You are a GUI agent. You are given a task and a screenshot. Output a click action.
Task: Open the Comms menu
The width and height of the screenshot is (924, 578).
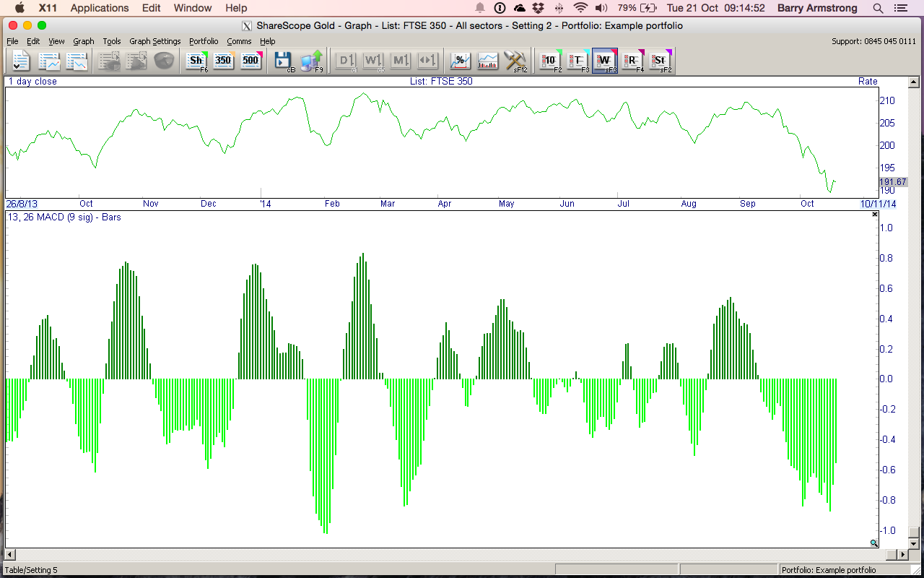(x=239, y=41)
